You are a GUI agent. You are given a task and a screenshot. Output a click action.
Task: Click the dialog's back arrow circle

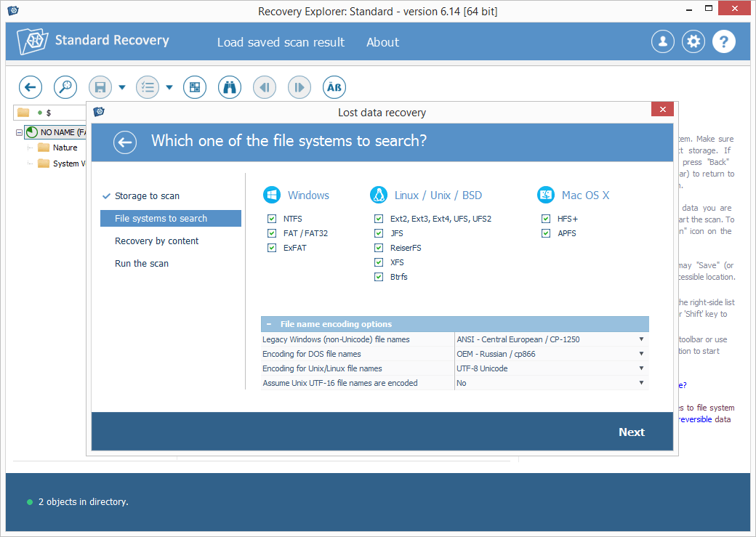click(x=125, y=142)
